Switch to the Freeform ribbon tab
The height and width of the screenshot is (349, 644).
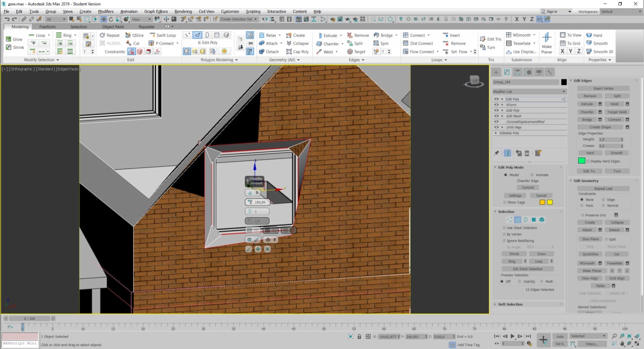[47, 27]
